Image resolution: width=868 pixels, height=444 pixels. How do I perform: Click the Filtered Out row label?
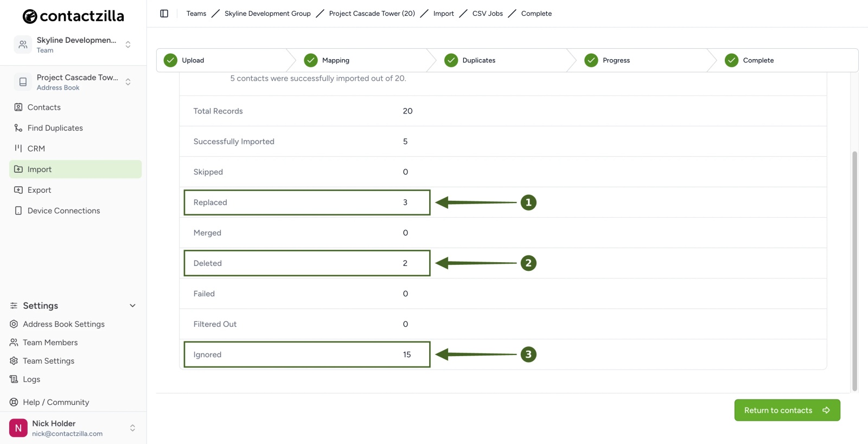(x=215, y=324)
